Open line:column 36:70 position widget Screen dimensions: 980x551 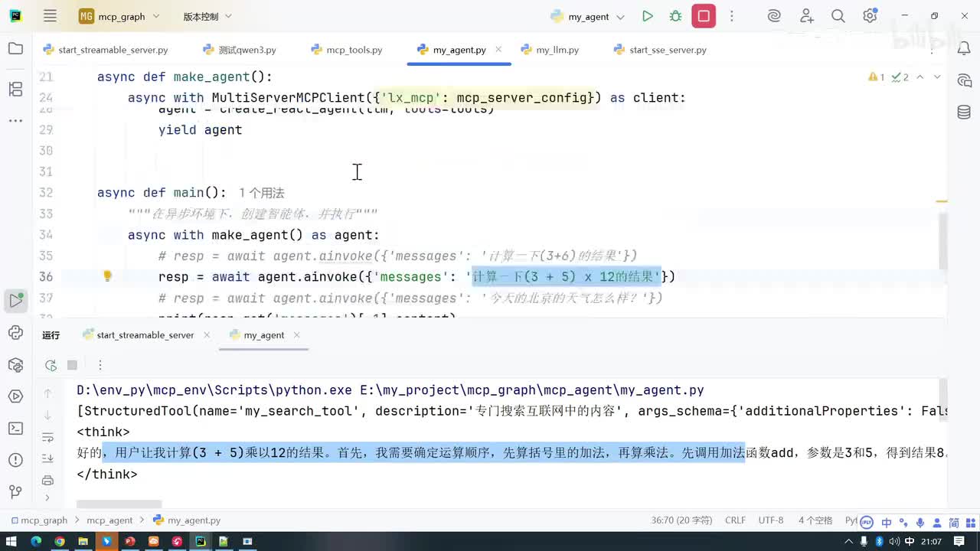[x=681, y=520]
